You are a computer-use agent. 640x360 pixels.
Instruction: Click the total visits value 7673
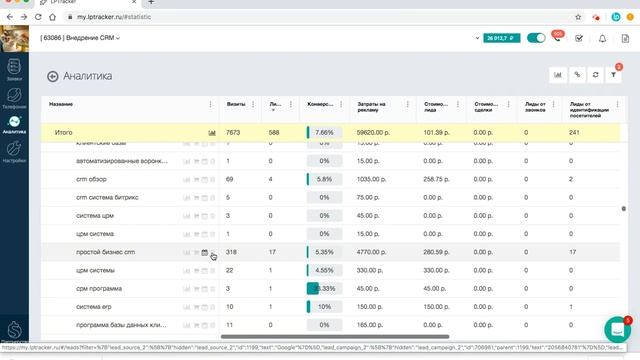[233, 133]
